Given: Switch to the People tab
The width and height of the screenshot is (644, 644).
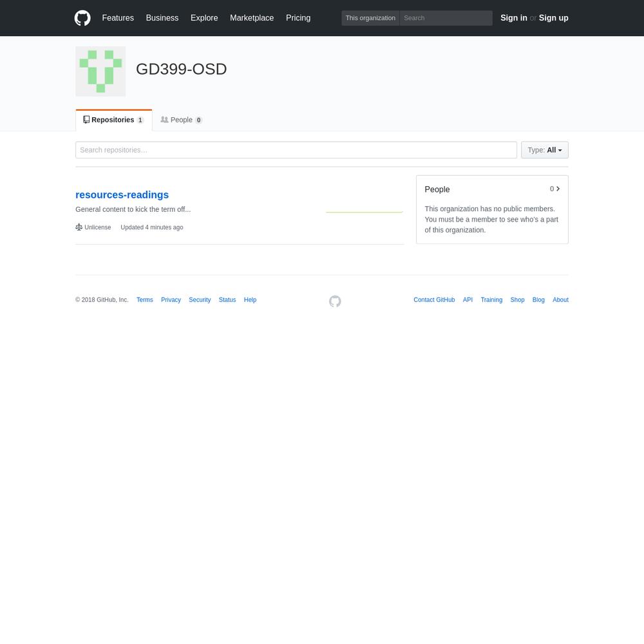Looking at the screenshot, I should pos(181,120).
